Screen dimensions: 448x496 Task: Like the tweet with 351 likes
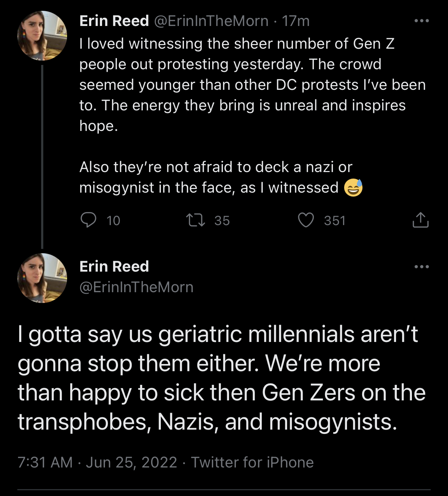point(306,220)
